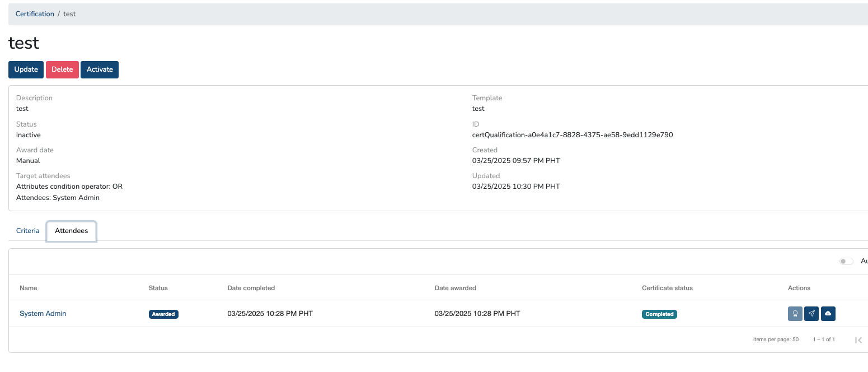The width and height of the screenshot is (868, 372).
Task: Click the Completed certificate status badge
Action: pyautogui.click(x=659, y=314)
